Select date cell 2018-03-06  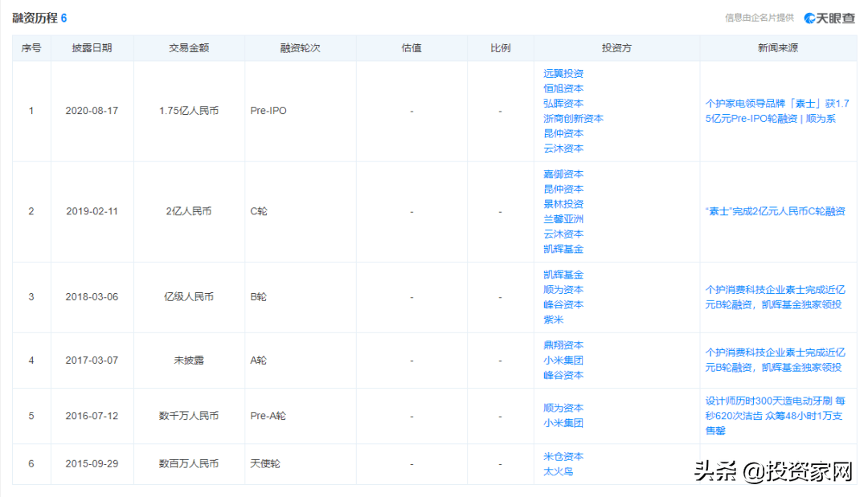[x=92, y=297]
